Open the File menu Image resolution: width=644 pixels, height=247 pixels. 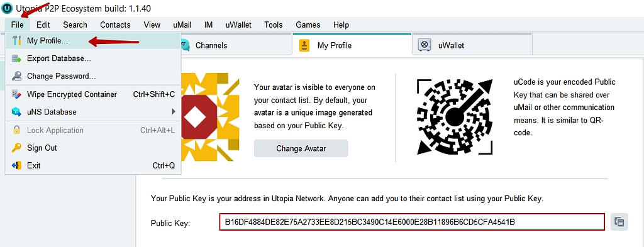click(x=17, y=25)
